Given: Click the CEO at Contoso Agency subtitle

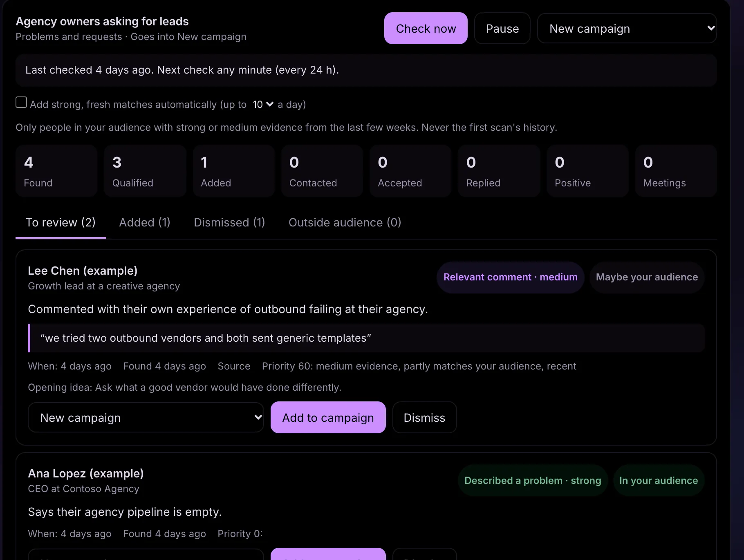Looking at the screenshot, I should coord(83,489).
